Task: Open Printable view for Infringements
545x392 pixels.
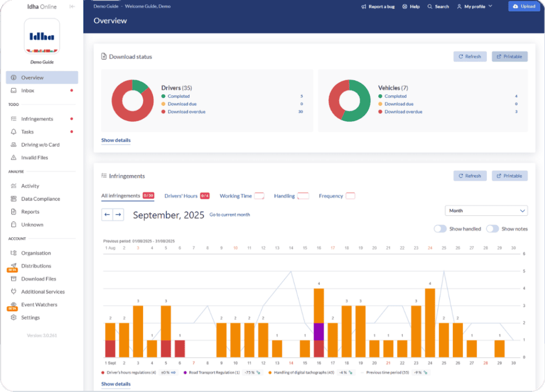Action: 509,176
